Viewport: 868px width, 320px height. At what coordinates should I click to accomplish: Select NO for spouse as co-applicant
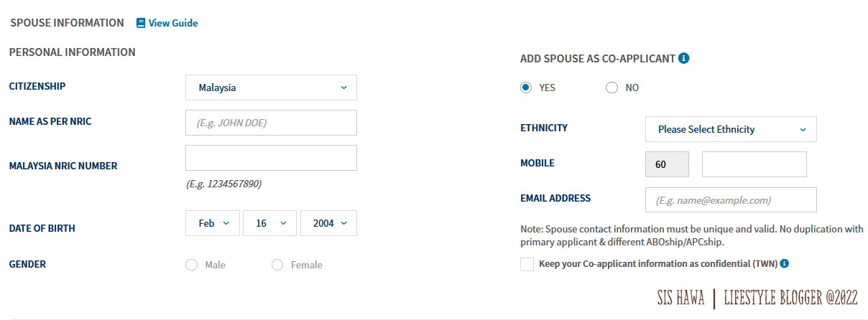tap(611, 88)
